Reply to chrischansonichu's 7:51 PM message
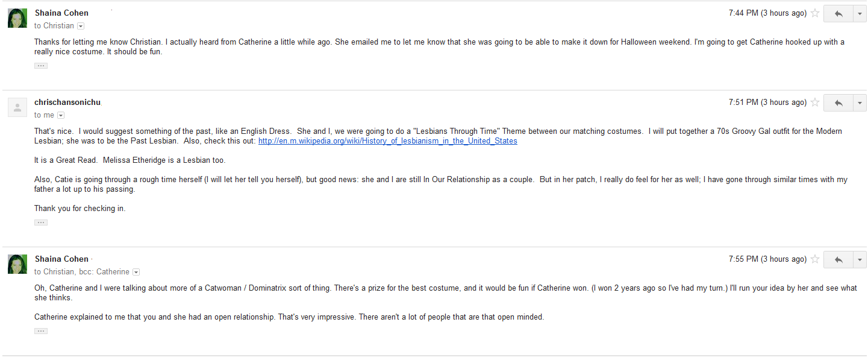Screen dimensions: 868x357 pyautogui.click(x=838, y=103)
